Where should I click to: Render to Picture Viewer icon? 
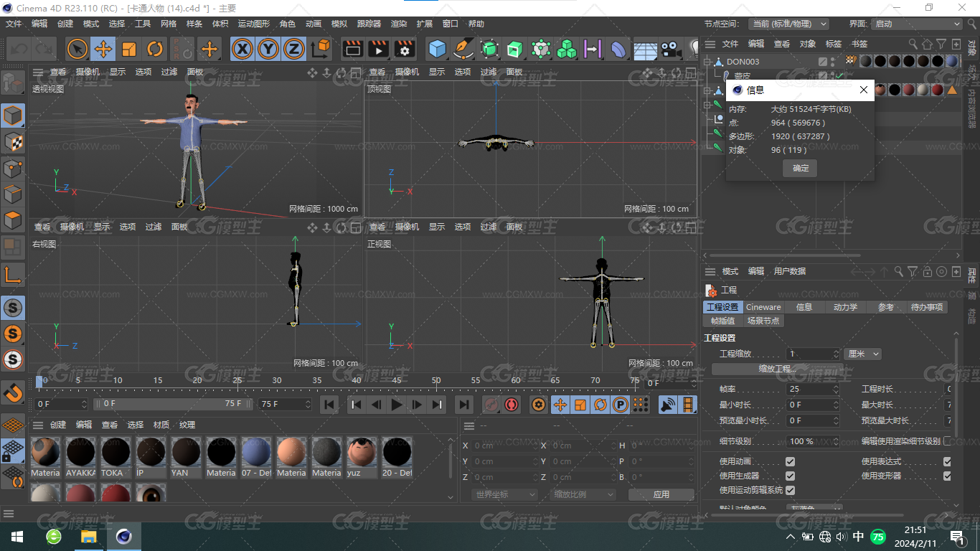[378, 49]
